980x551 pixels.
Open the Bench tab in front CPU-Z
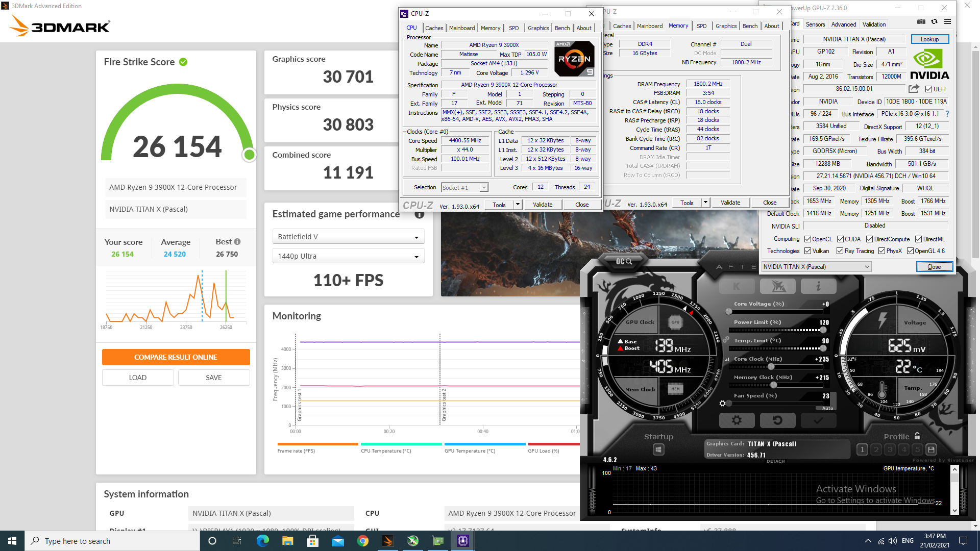[x=562, y=28]
